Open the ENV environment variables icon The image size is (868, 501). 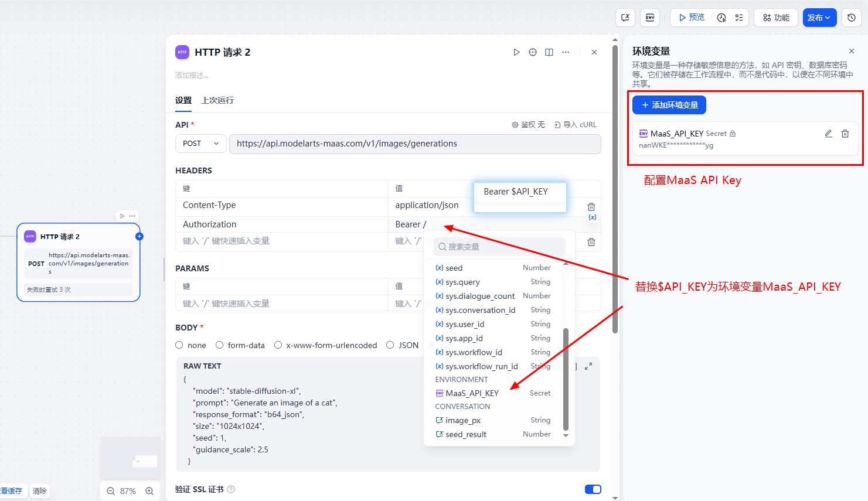pyautogui.click(x=650, y=18)
